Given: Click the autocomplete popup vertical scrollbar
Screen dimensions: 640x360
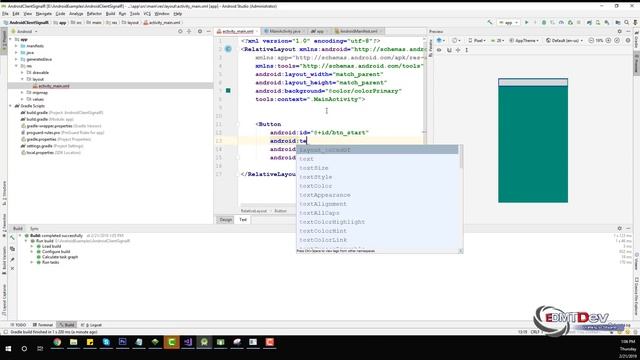Looking at the screenshot, I should pos(461,157).
